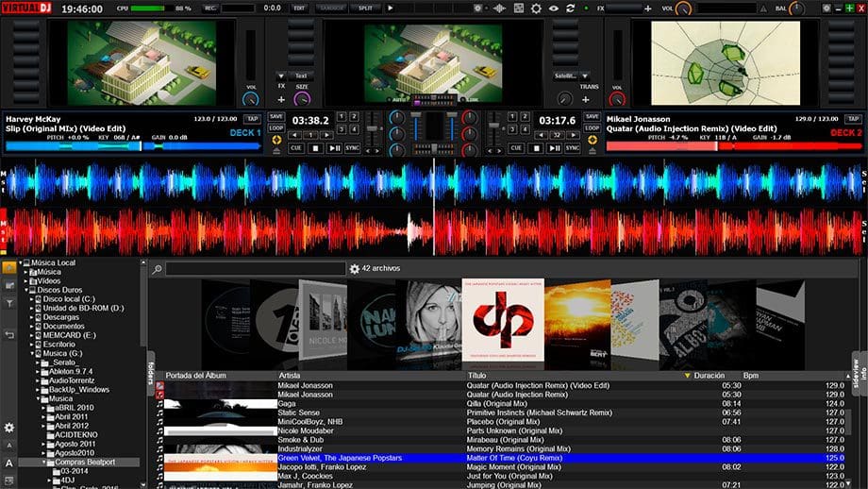Trigger hot cue 1 on Deck 1
Viewport: 868px width, 489px height.
[x=341, y=116]
